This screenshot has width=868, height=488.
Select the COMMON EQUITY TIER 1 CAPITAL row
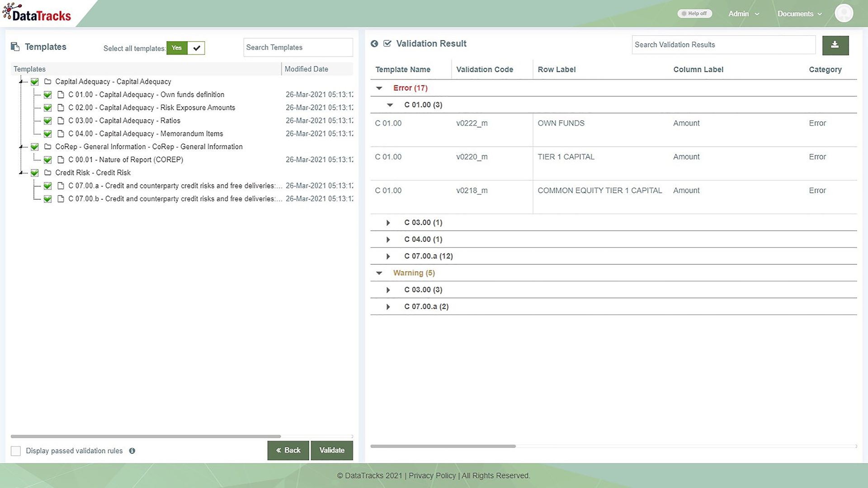coord(613,197)
